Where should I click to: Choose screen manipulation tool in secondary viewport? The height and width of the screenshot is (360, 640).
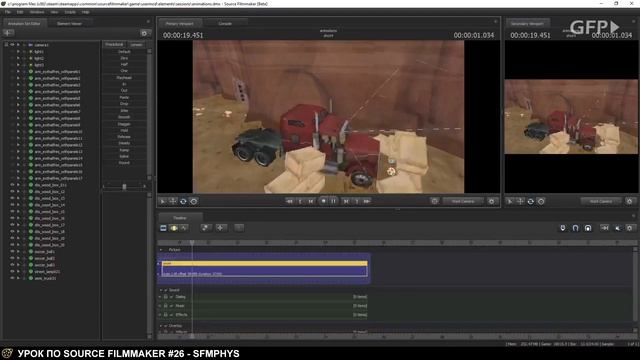point(541,201)
